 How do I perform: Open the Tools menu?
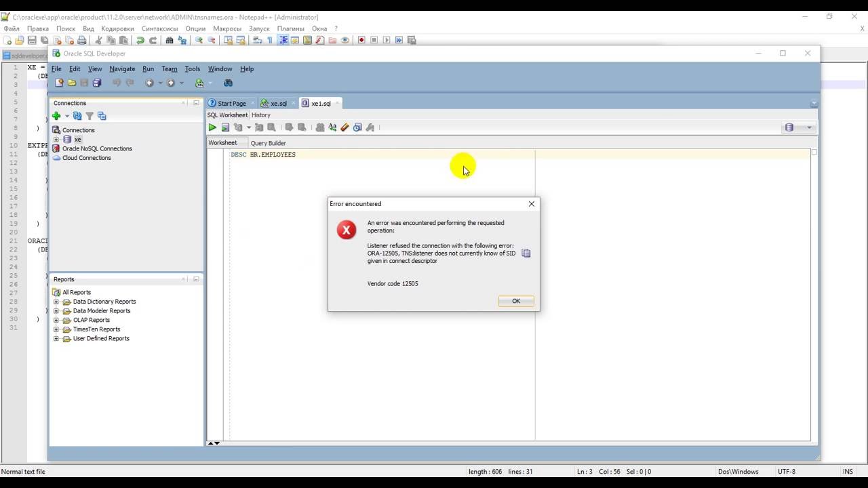click(193, 68)
